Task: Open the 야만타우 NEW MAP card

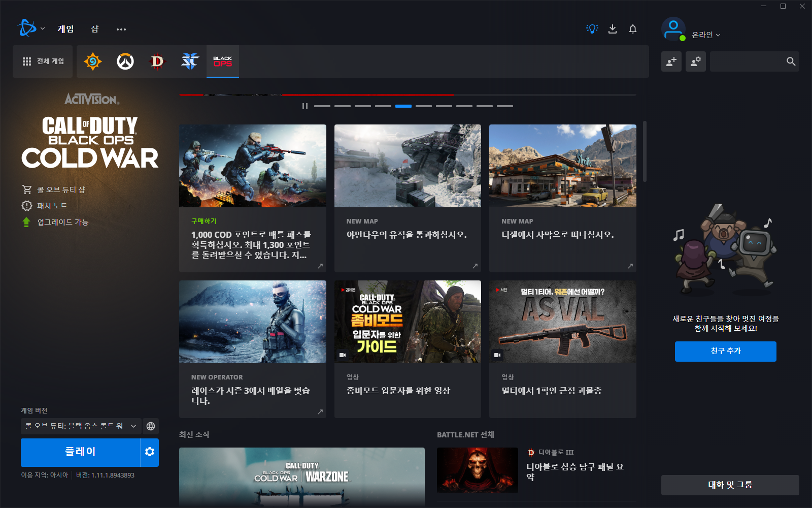Action: point(408,198)
